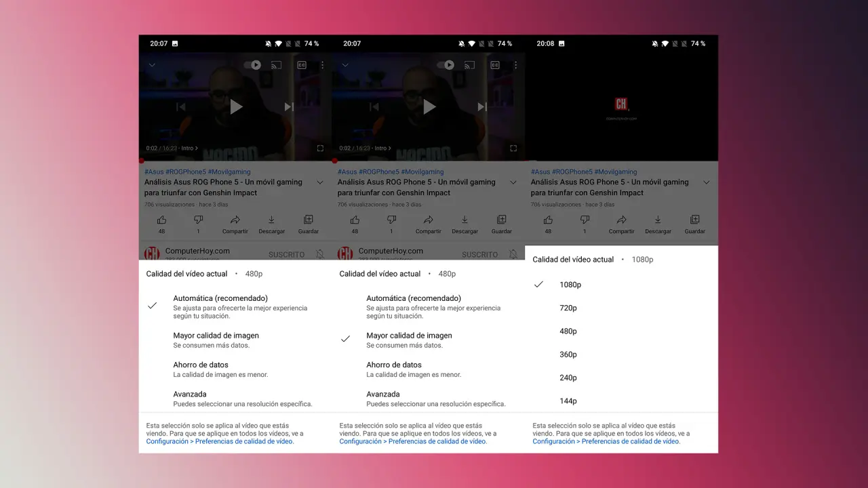Tap the like thumbs-up in the rightmost phone screen
868x488 pixels.
[x=548, y=220]
